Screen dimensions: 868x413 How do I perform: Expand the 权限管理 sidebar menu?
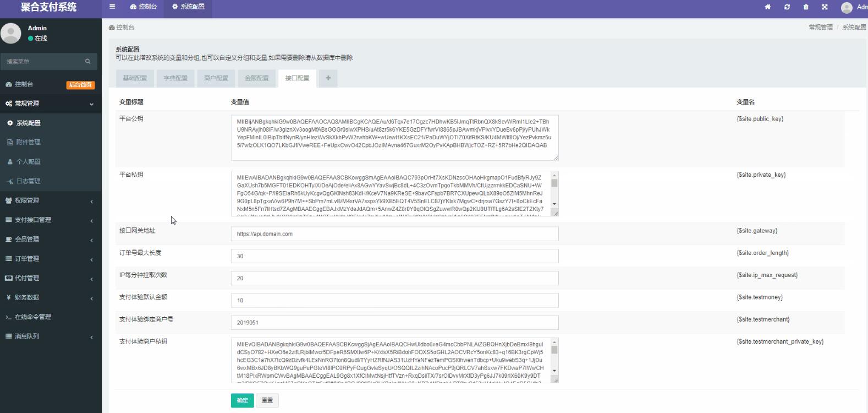pyautogui.click(x=51, y=200)
